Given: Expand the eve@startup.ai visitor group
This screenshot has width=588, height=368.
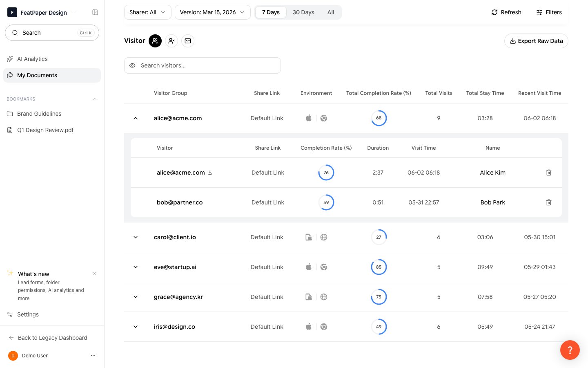Looking at the screenshot, I should click(136, 267).
